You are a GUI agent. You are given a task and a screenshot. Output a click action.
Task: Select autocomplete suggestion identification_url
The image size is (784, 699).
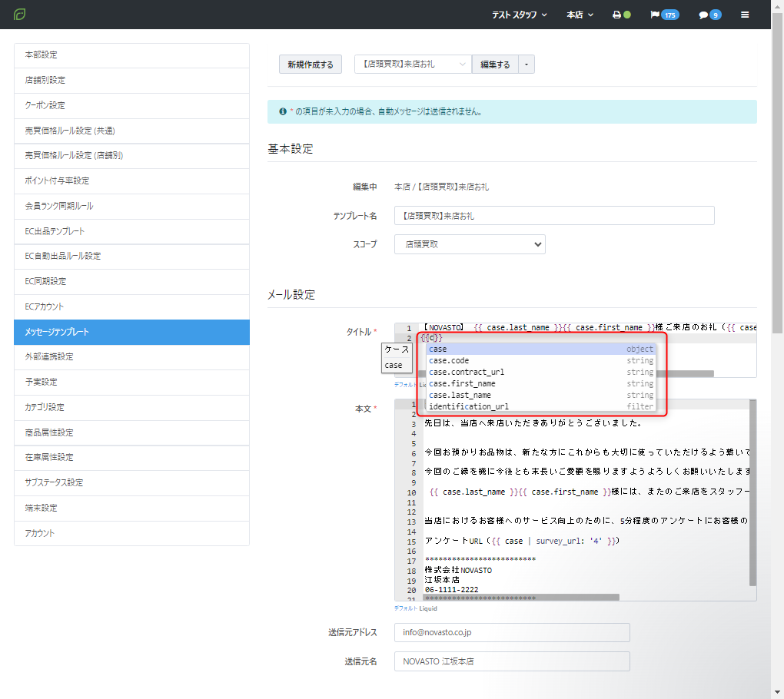pos(540,406)
